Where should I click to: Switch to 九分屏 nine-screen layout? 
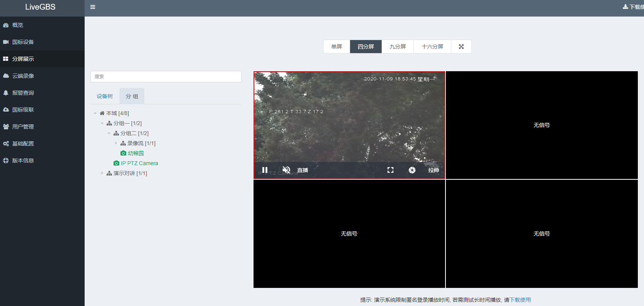click(x=398, y=47)
